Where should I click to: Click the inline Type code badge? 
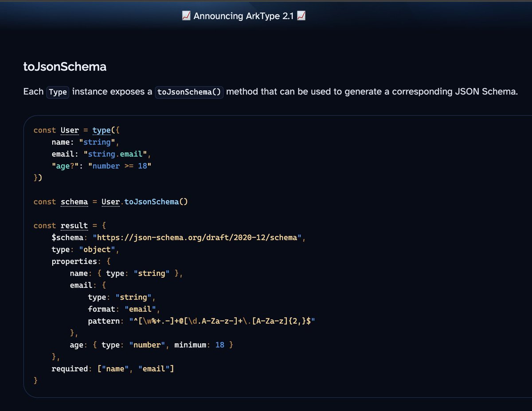(x=58, y=92)
